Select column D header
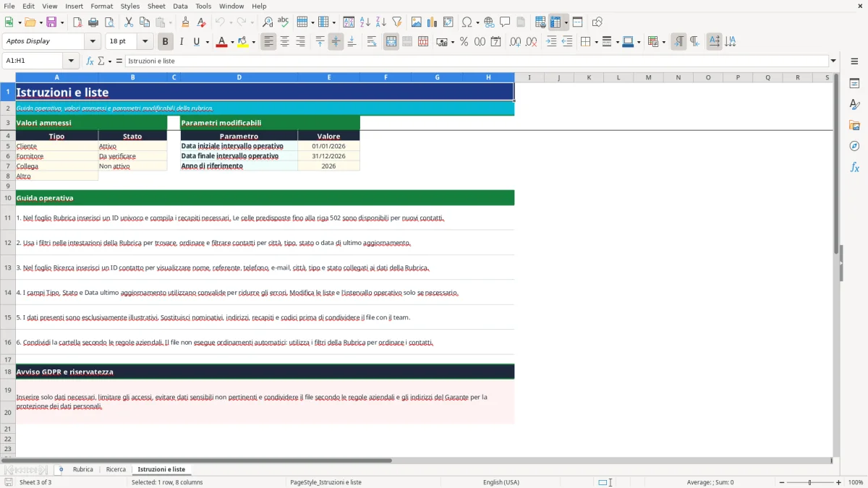Image resolution: width=868 pixels, height=488 pixels. pos(239,77)
